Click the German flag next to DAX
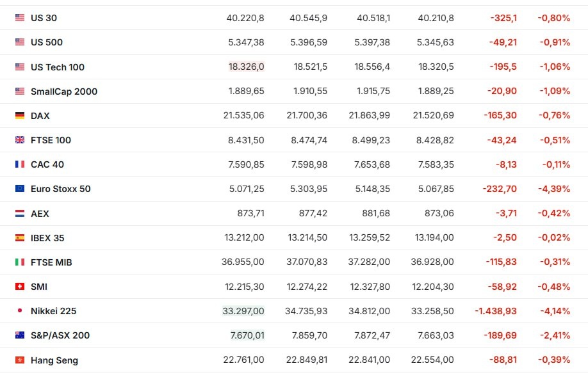Viewport: 588px width, 375px height. (x=20, y=116)
